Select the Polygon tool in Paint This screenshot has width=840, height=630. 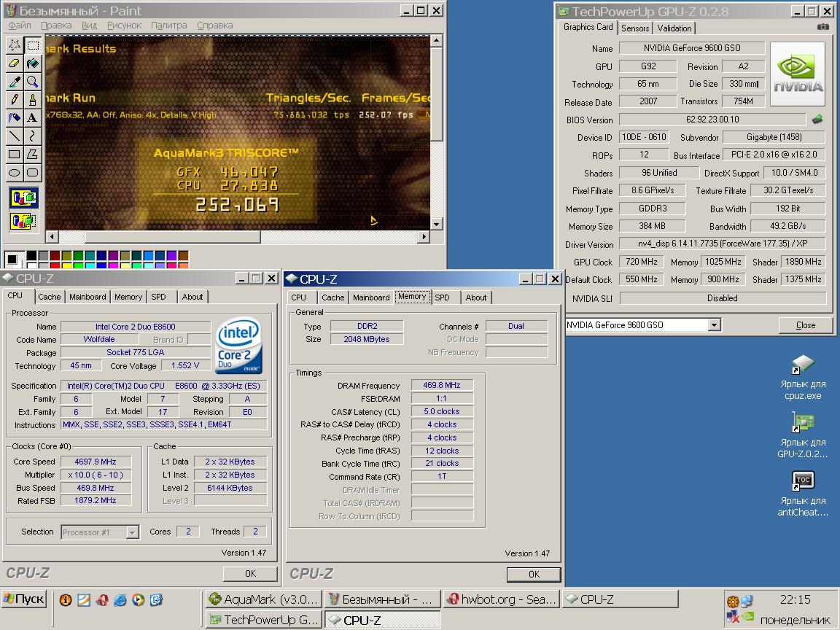tap(33, 155)
